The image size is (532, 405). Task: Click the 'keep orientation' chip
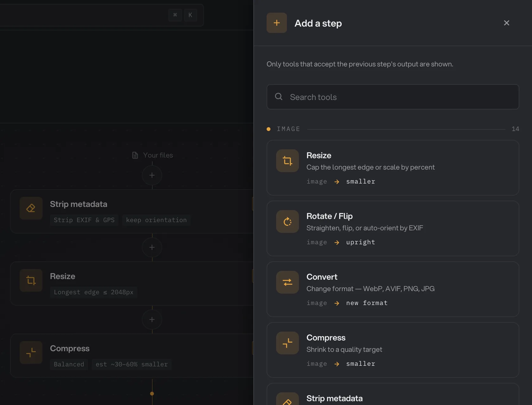(156, 220)
